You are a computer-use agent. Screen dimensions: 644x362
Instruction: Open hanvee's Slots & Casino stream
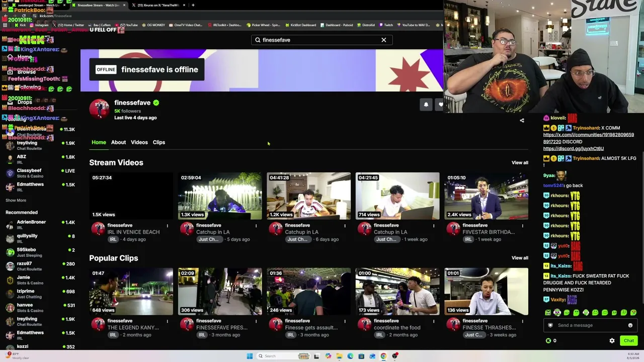pyautogui.click(x=40, y=308)
